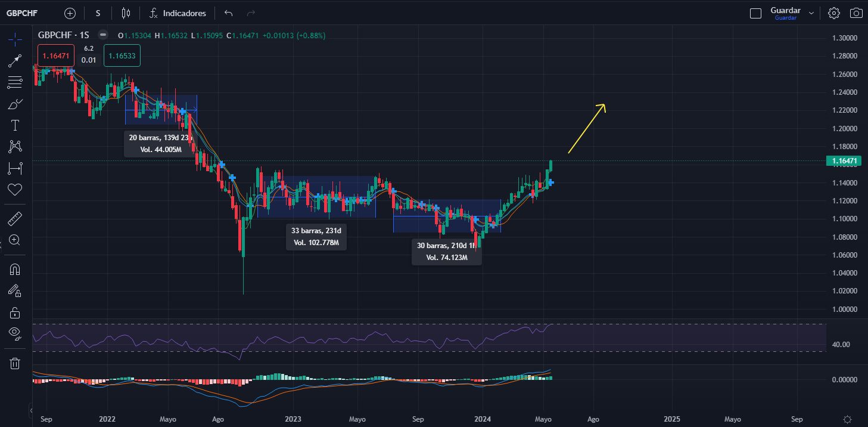
Task: Open the forecasting and measurement tools
Action: point(15,168)
